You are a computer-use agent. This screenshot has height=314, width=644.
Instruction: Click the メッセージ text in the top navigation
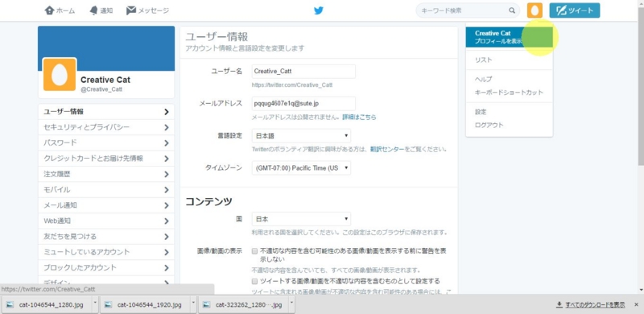click(154, 10)
